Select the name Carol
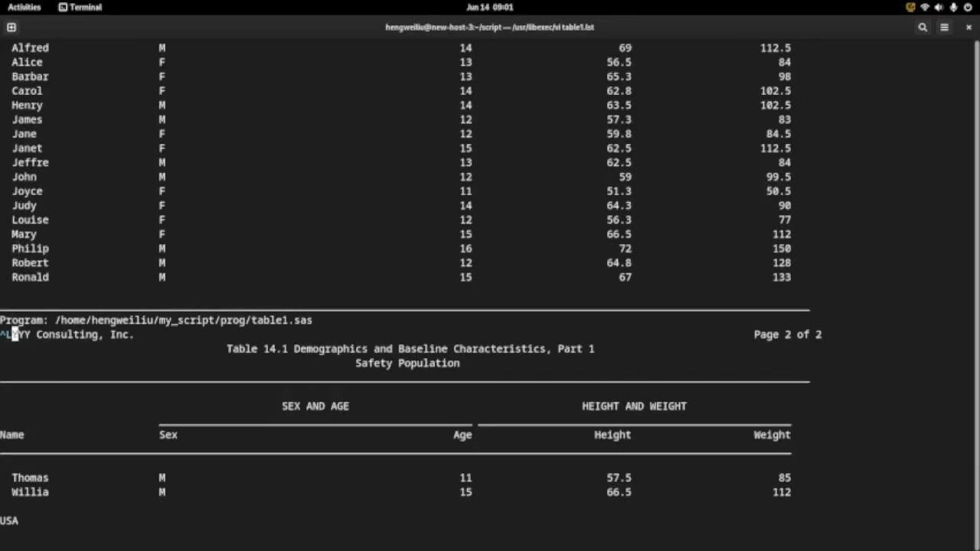The height and width of the screenshot is (551, 980). [27, 90]
